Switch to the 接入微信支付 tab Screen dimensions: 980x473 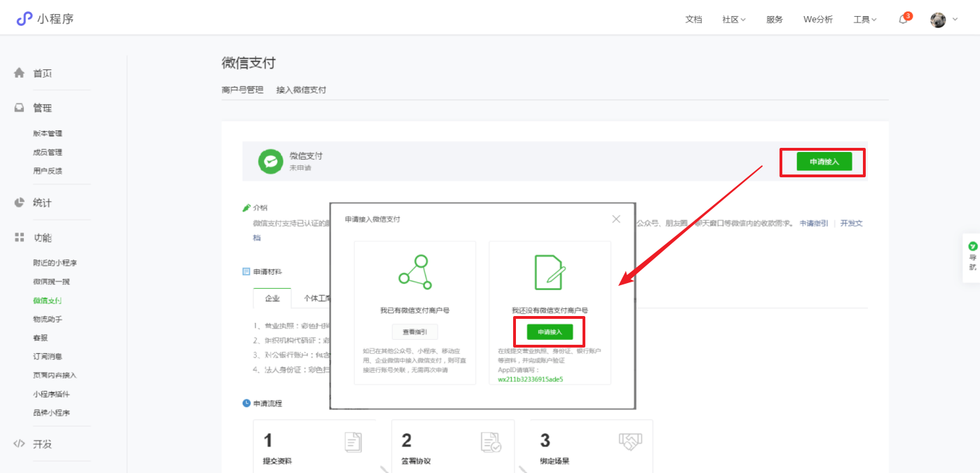pyautogui.click(x=301, y=90)
